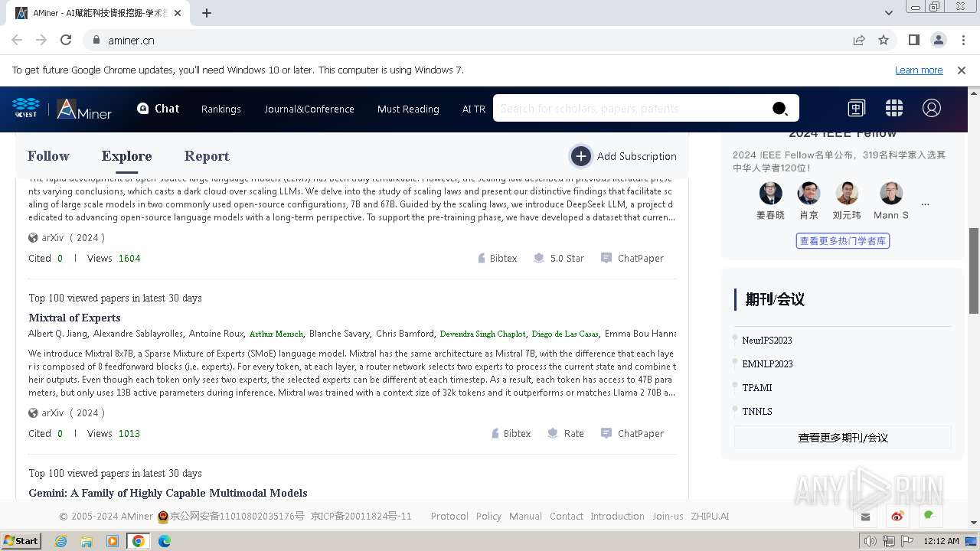Viewport: 980px width, 551px height.
Task: Open the apps grid icon
Action: [893, 109]
